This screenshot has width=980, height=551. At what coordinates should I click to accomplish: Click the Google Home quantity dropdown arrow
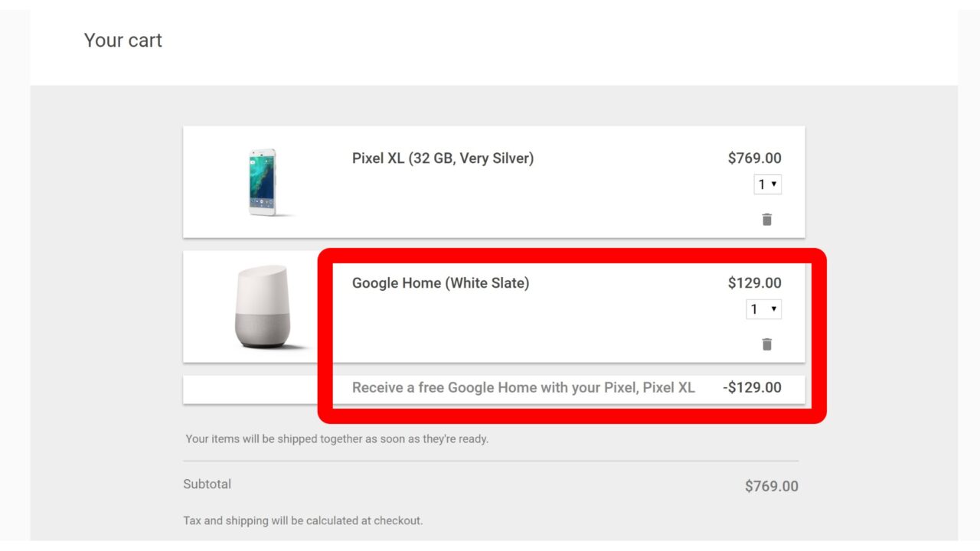point(774,309)
